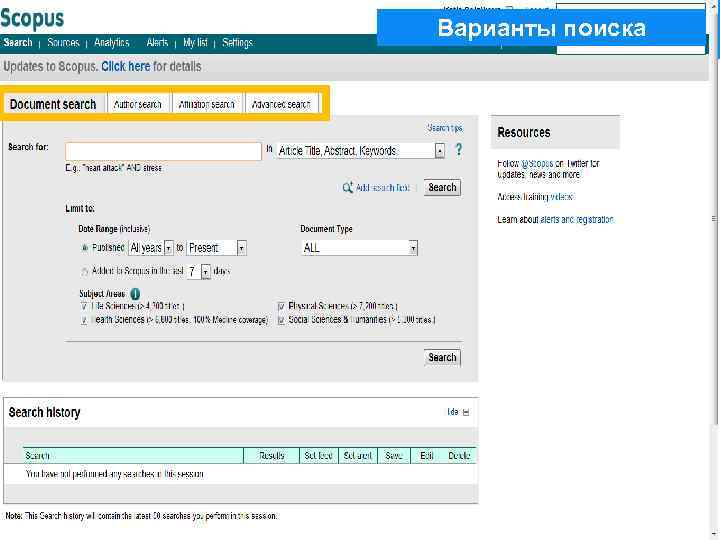Click the Delete column header

click(459, 456)
